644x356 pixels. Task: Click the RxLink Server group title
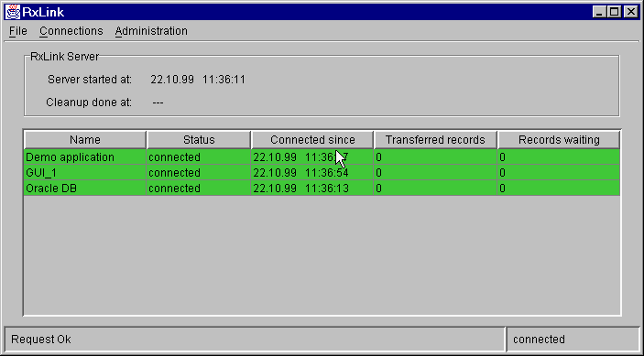click(x=64, y=57)
